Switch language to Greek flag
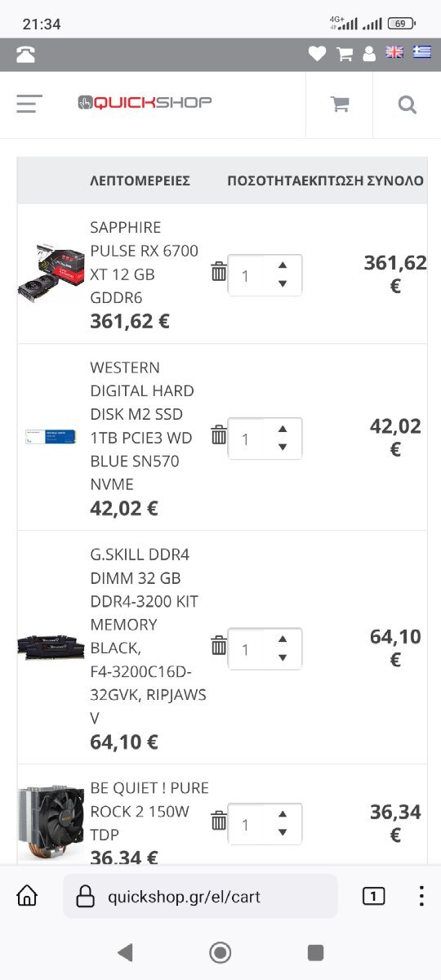 coord(422,52)
